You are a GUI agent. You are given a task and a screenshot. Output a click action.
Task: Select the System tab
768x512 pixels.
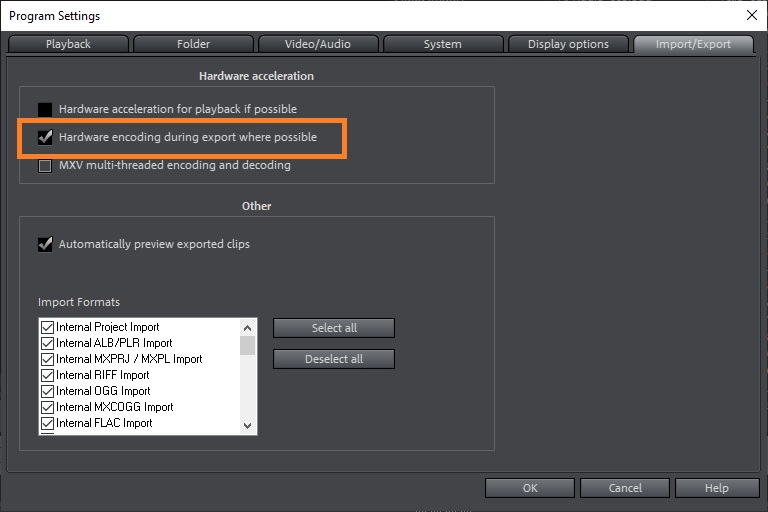[x=443, y=44]
